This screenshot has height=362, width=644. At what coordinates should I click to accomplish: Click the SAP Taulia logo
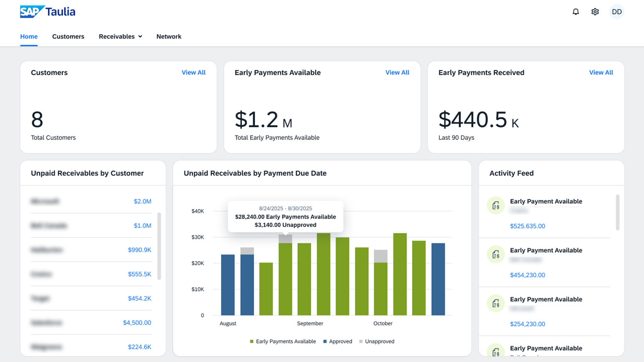click(48, 12)
